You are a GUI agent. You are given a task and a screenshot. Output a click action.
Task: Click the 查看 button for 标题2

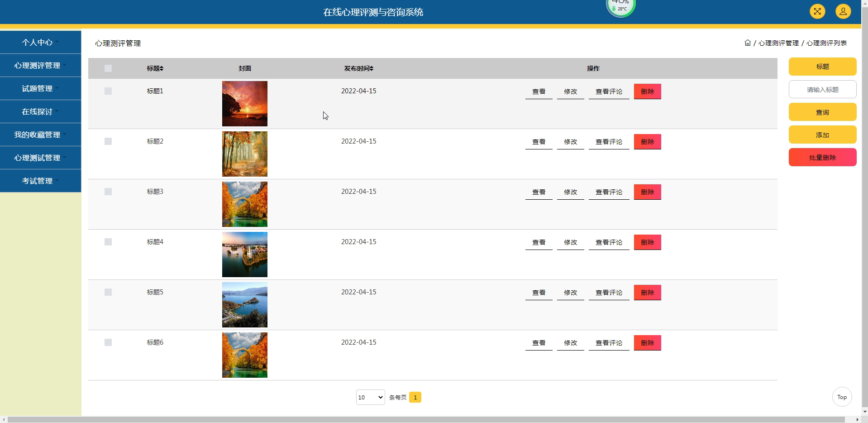click(x=539, y=142)
